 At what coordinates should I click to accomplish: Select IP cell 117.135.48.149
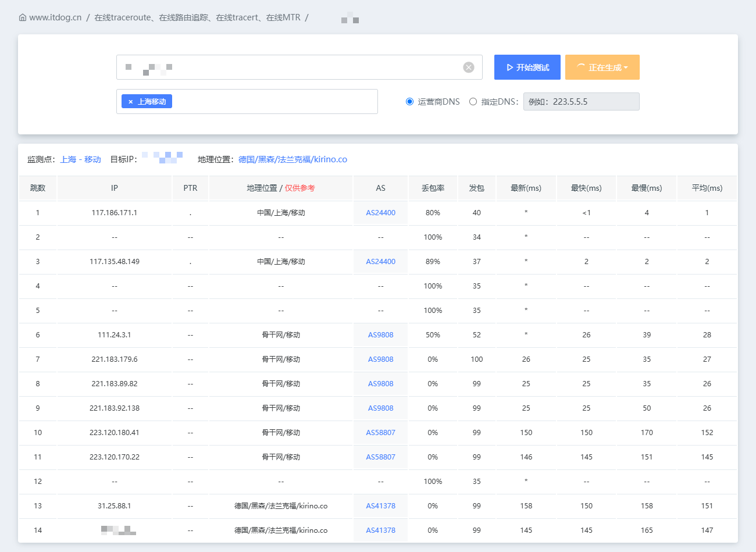tap(115, 262)
